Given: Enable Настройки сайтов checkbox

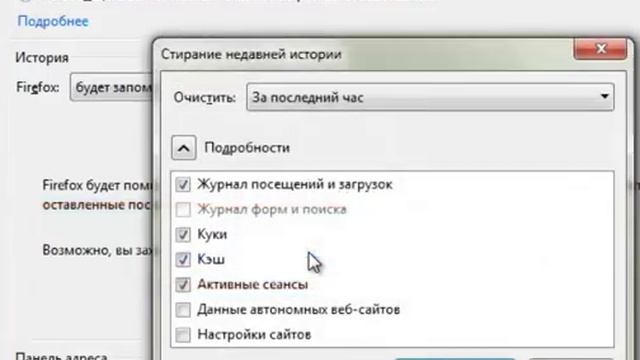Looking at the screenshot, I should tap(183, 335).
